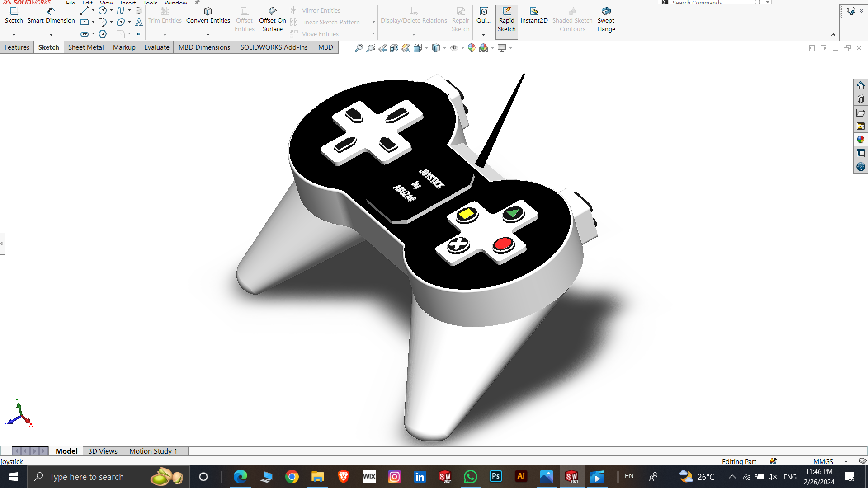This screenshot has height=488, width=868.
Task: Select the Smart Dimension tool
Action: [x=51, y=15]
